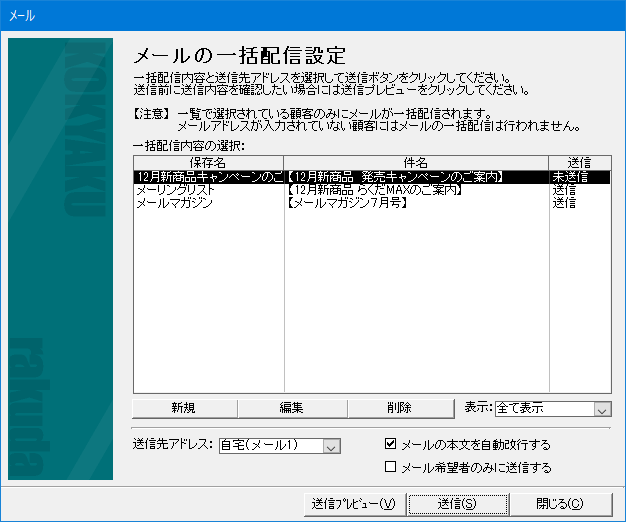Open the 表示 全て表示 dropdown
The height and width of the screenshot is (522, 626).
(x=601, y=409)
